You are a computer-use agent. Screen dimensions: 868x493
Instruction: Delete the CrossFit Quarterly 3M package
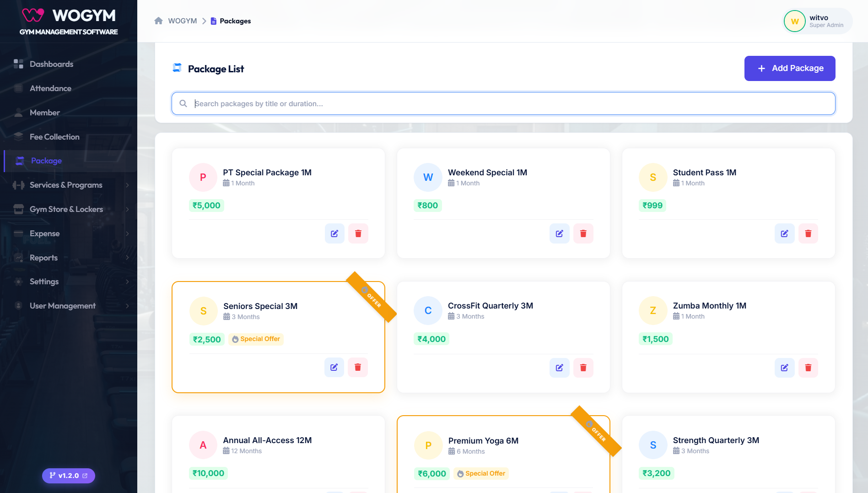point(583,368)
